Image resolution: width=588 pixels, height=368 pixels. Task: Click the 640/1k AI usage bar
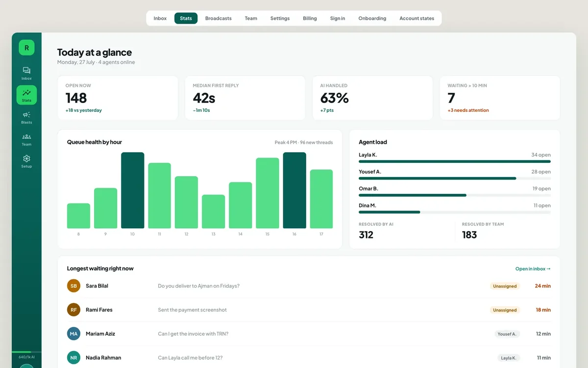point(26,352)
